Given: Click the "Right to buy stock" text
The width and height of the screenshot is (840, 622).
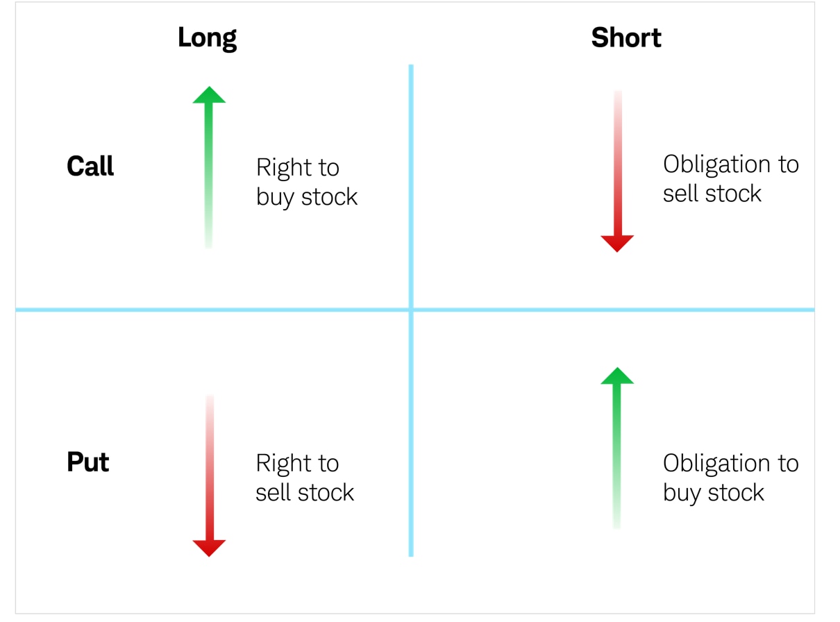Looking at the screenshot, I should (x=306, y=182).
